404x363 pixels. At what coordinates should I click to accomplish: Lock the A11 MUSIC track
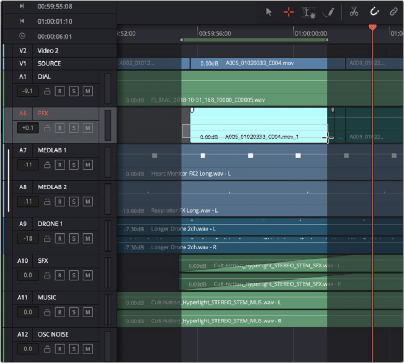(x=47, y=312)
